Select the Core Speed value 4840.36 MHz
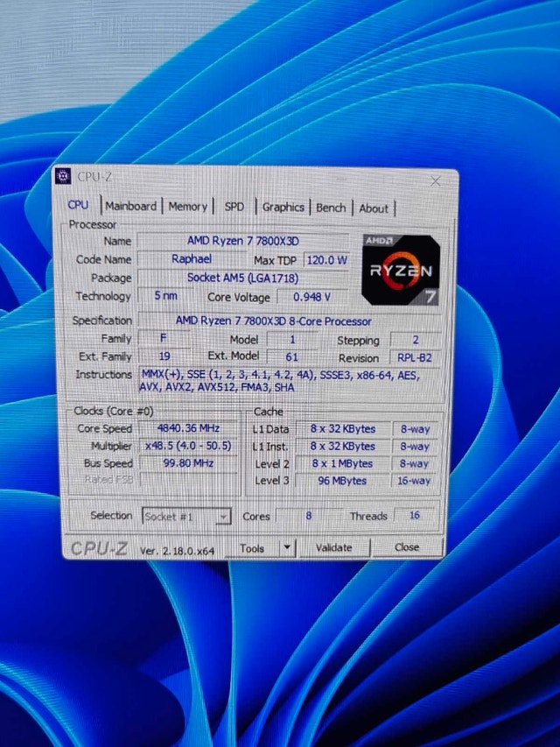 pyautogui.click(x=188, y=428)
